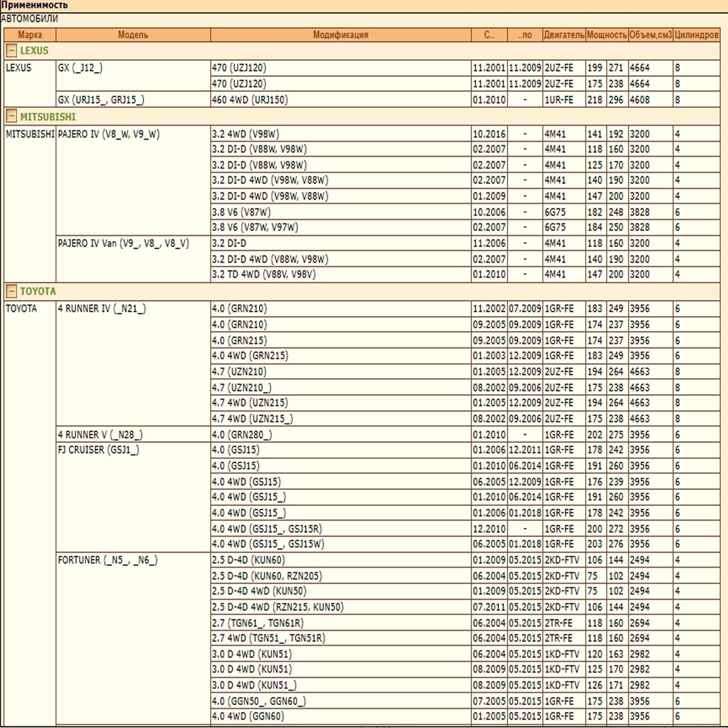This screenshot has height=728, width=728.
Task: Select the 460 4WD (URJ150) modification
Action: point(250,100)
